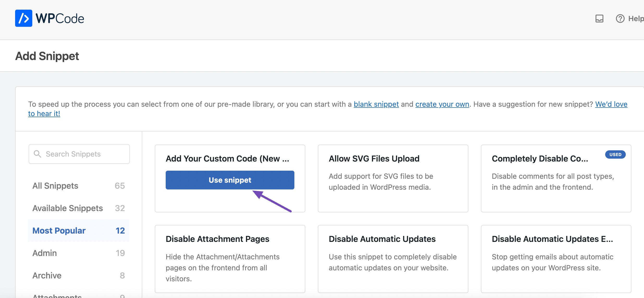Click the Add Your Custom Code snippet icon

coord(230,180)
